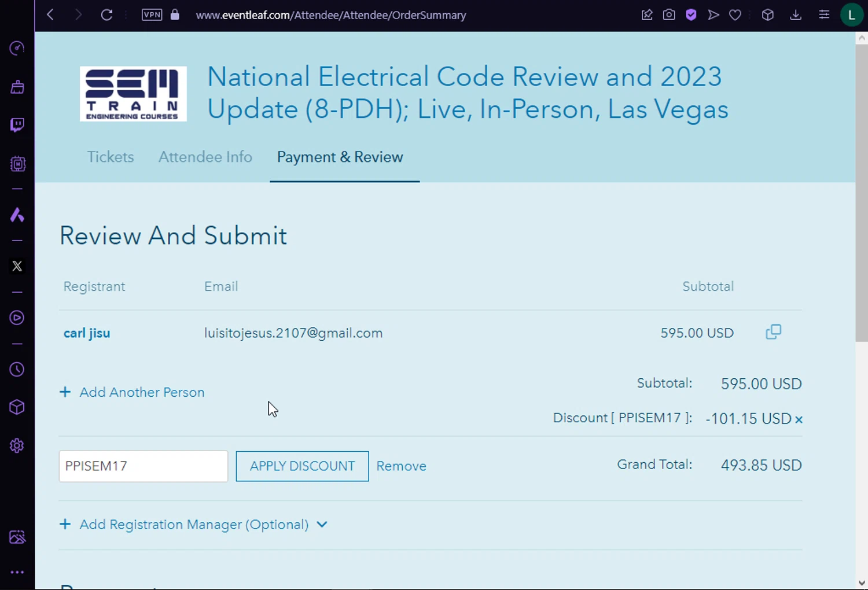
Task: Reload the current page
Action: (x=106, y=14)
